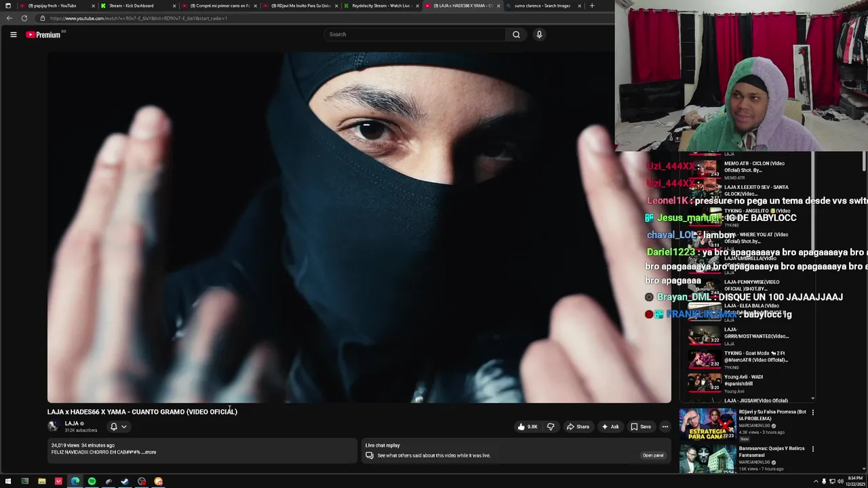Click Open panel for live chat replay
This screenshot has width=868, height=488.
pyautogui.click(x=652, y=455)
